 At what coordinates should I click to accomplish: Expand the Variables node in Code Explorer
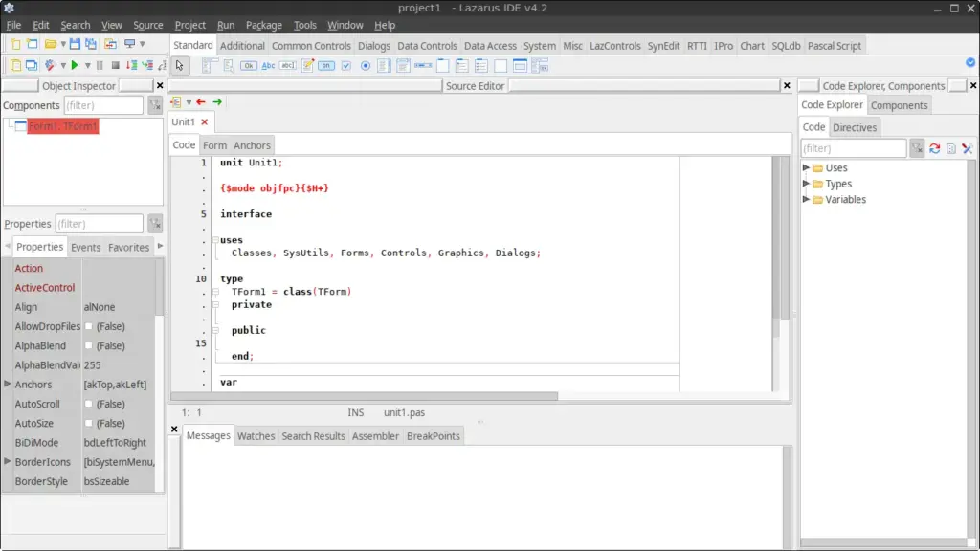tap(806, 199)
